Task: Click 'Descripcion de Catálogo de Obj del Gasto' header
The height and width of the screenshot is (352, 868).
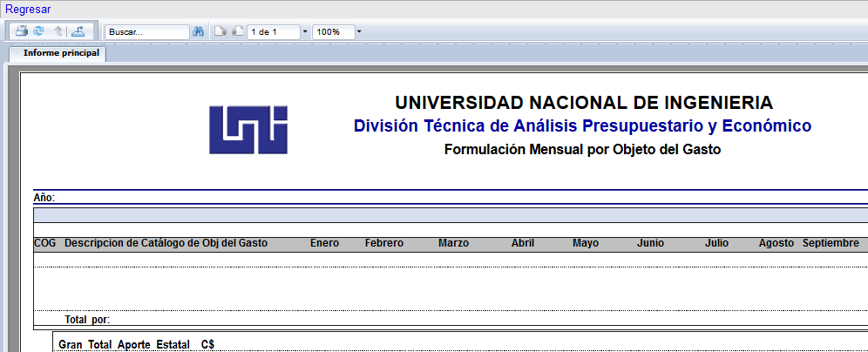Action: point(166,243)
